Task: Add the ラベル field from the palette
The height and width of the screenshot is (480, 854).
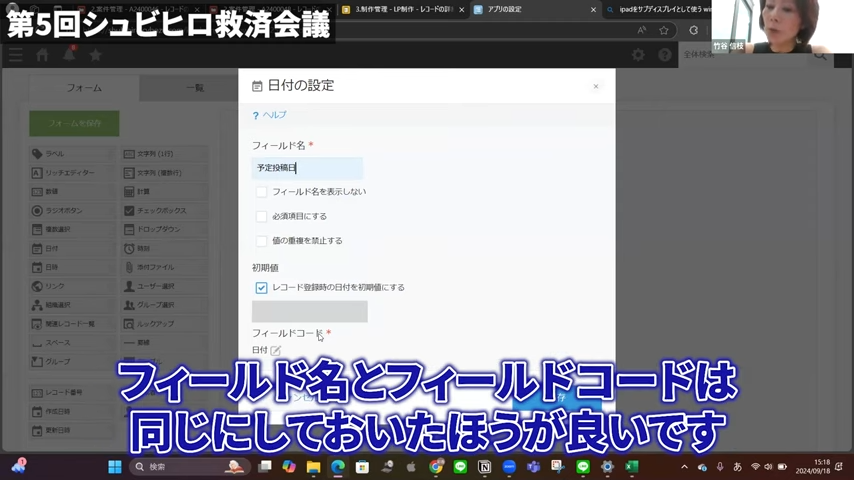Action: [x=72, y=154]
